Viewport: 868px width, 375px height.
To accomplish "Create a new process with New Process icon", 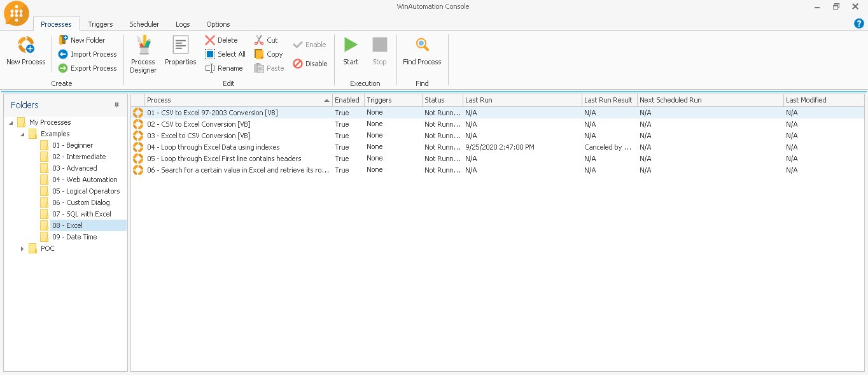I will click(25, 51).
